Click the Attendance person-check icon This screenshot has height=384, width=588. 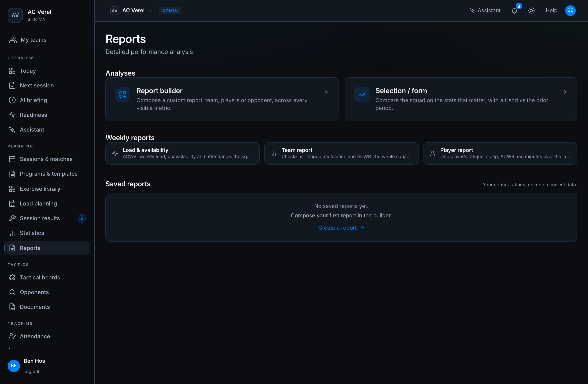(x=12, y=336)
